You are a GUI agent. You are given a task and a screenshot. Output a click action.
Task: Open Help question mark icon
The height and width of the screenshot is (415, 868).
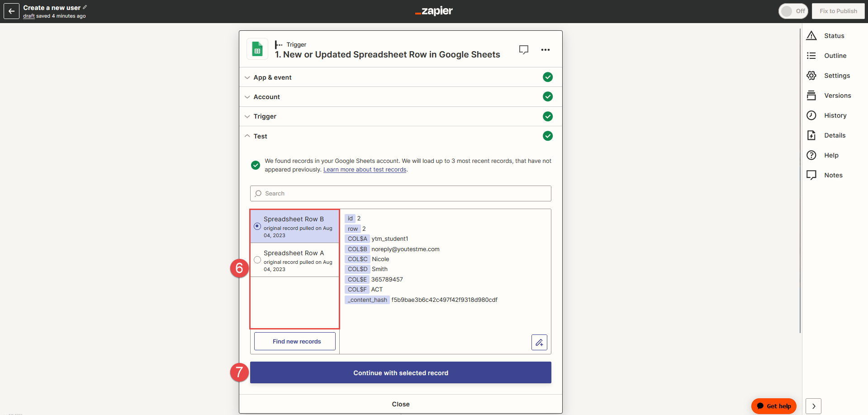click(x=811, y=155)
